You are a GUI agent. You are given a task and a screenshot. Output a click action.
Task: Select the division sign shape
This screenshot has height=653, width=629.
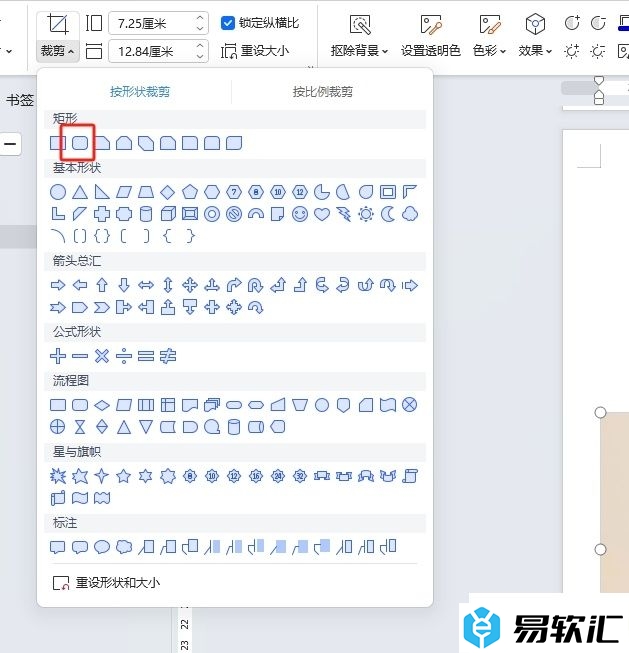click(x=124, y=356)
